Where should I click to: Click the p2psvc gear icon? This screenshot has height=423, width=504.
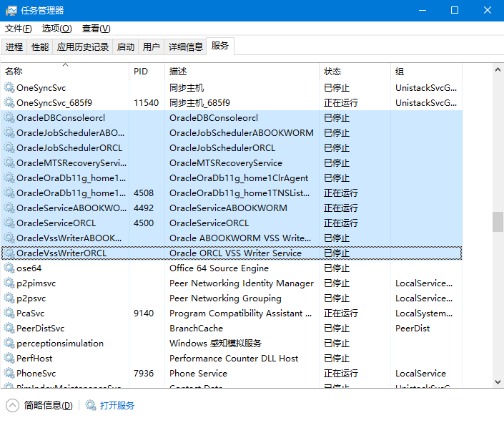[9, 298]
